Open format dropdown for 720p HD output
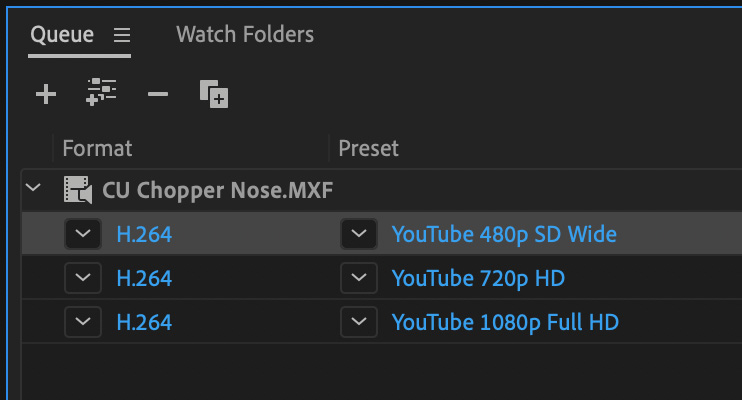Image resolution: width=742 pixels, height=400 pixels. 83,278
